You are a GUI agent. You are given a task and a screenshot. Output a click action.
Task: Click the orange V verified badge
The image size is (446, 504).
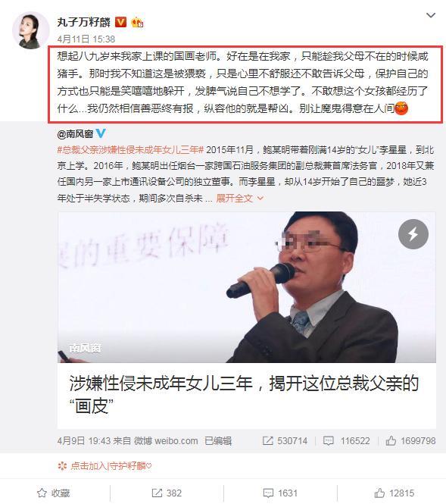click(x=121, y=22)
